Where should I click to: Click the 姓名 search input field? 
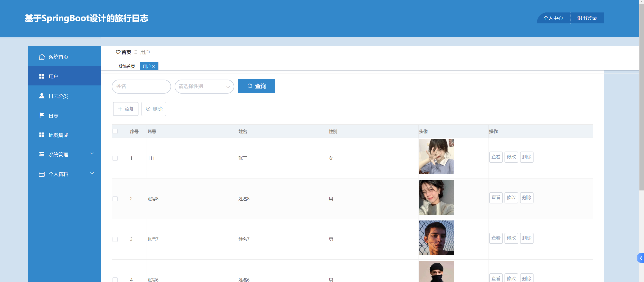(141, 86)
